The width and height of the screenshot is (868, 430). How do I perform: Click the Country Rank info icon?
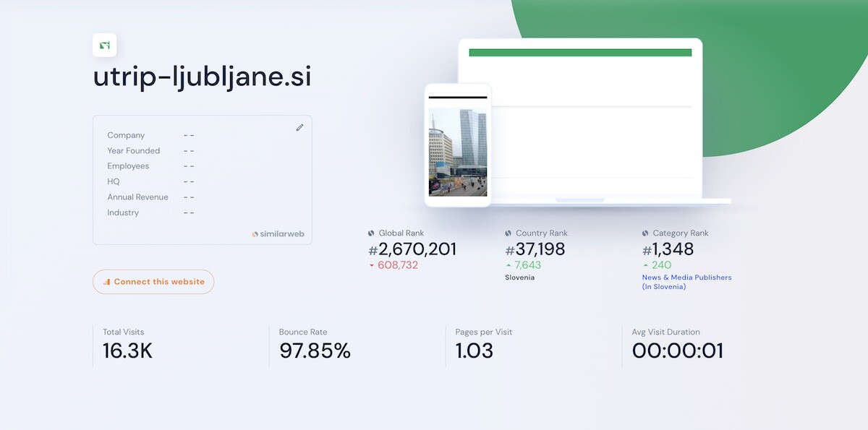(x=508, y=233)
